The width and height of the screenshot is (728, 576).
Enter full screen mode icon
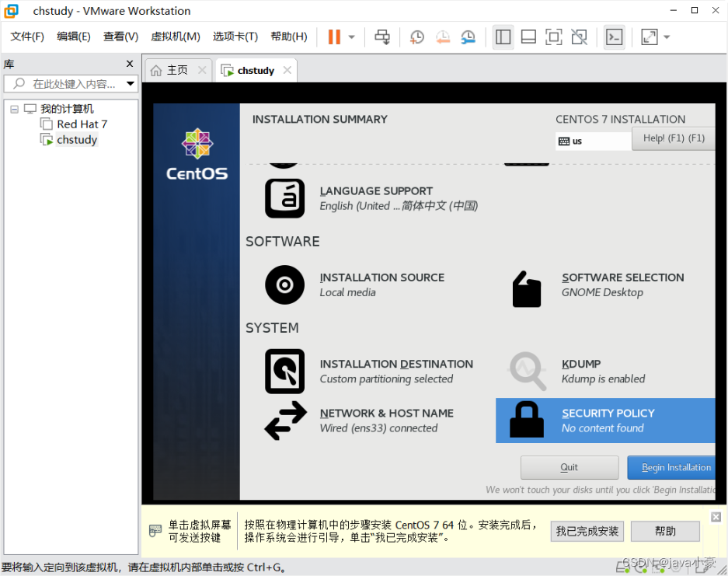click(553, 37)
